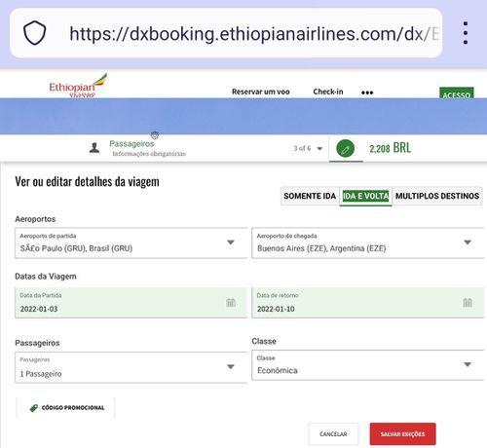Tap the shield site security icon
Screen dimensions: 487x448
click(34, 33)
